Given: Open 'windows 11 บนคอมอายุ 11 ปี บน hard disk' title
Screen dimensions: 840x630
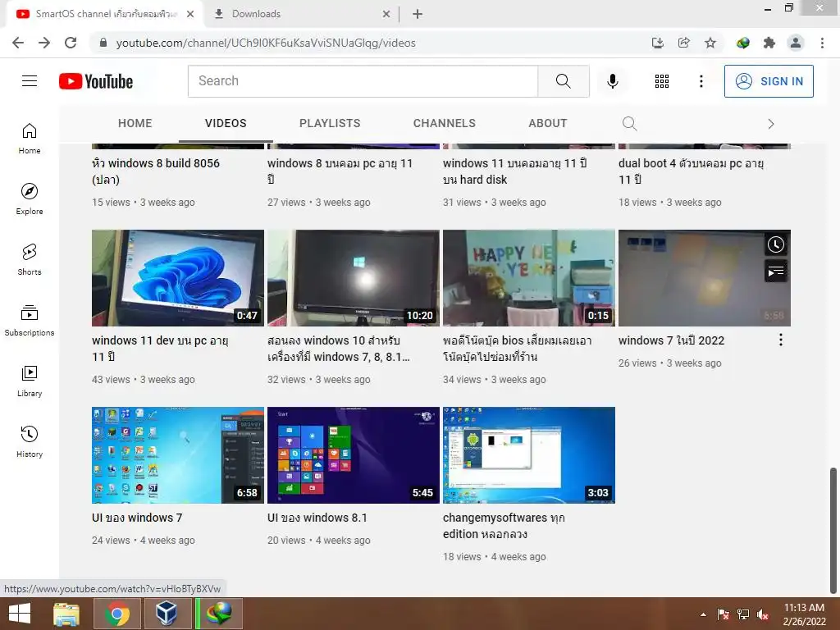Looking at the screenshot, I should pos(515,171).
